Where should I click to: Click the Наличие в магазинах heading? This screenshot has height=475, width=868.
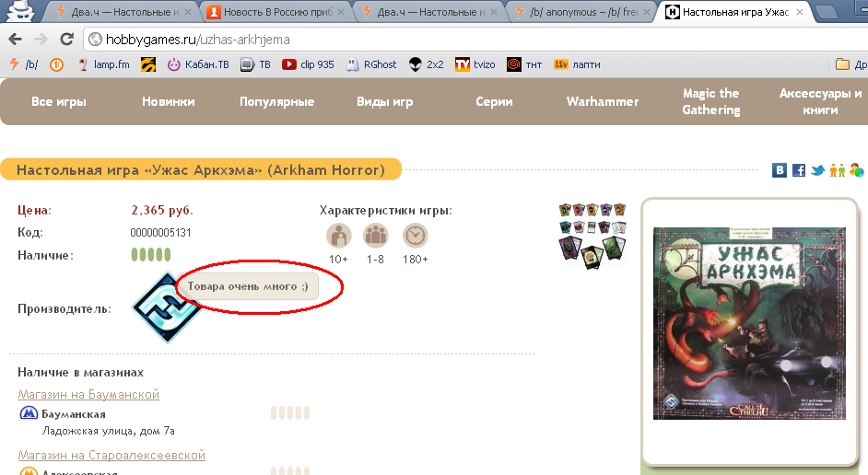pyautogui.click(x=81, y=372)
